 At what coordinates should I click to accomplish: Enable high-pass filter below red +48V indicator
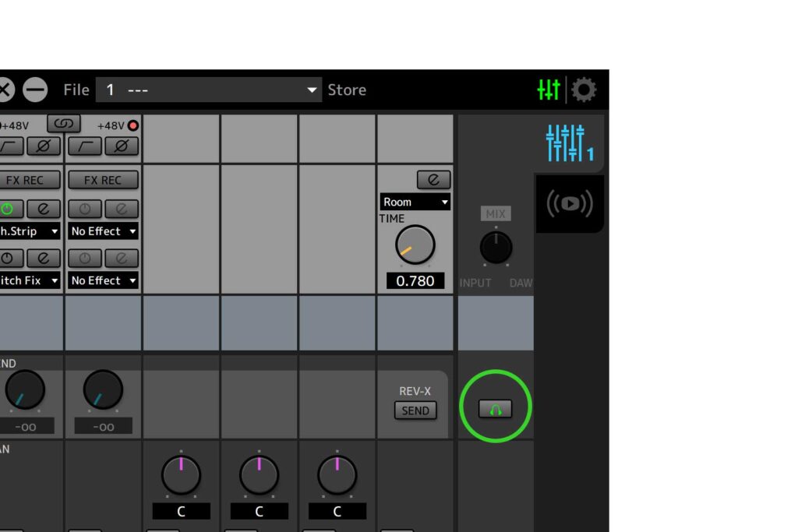[83, 146]
